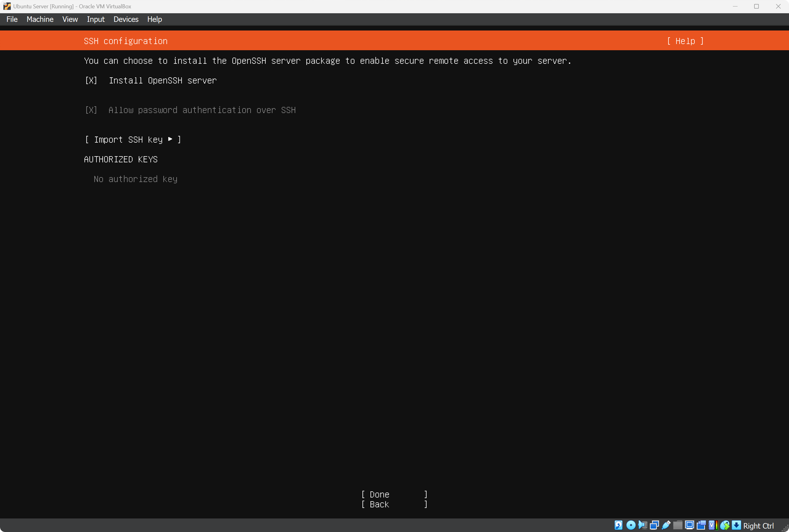Open the Devices menu

click(x=125, y=19)
